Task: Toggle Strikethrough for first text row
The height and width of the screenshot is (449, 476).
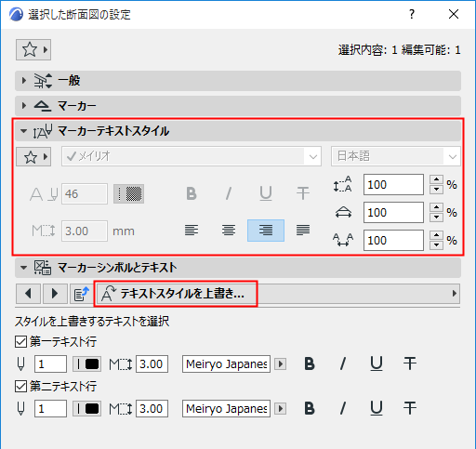Action: [x=410, y=363]
